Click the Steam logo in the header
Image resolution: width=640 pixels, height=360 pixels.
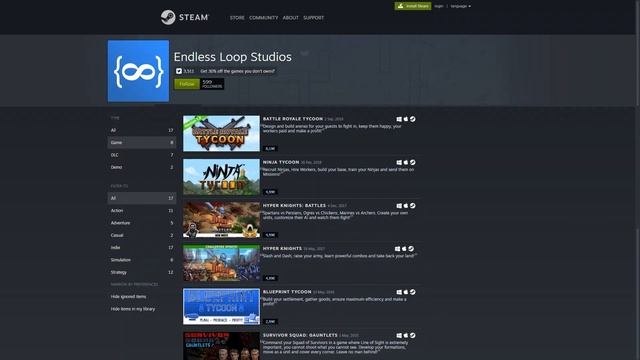click(x=184, y=17)
